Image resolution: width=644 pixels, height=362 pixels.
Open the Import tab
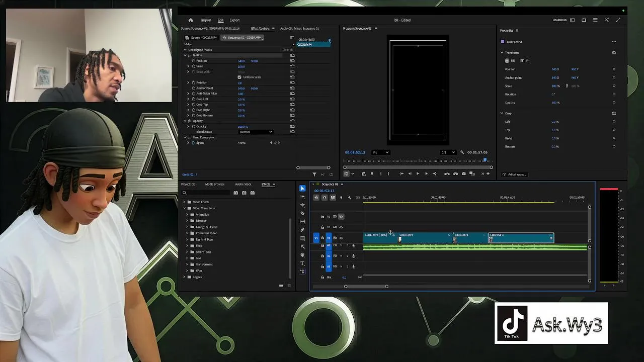point(206,20)
